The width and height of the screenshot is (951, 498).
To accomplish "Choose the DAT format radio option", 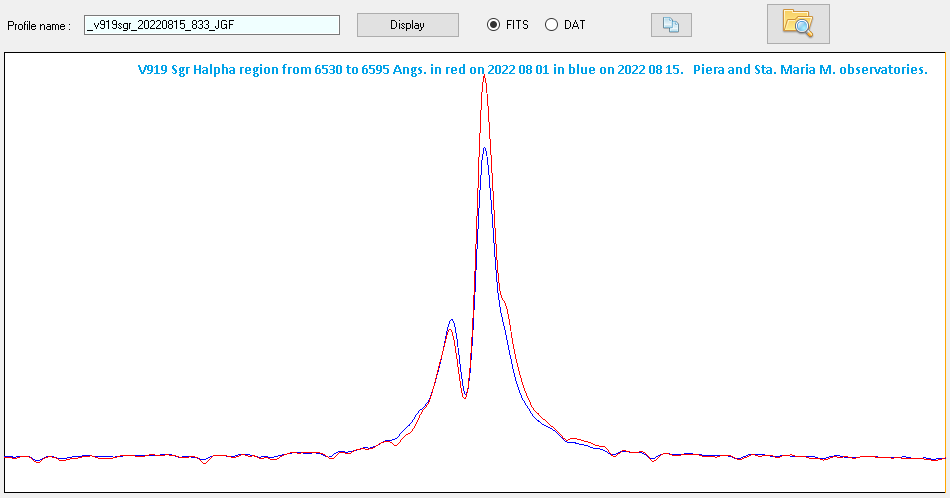I will tap(551, 25).
